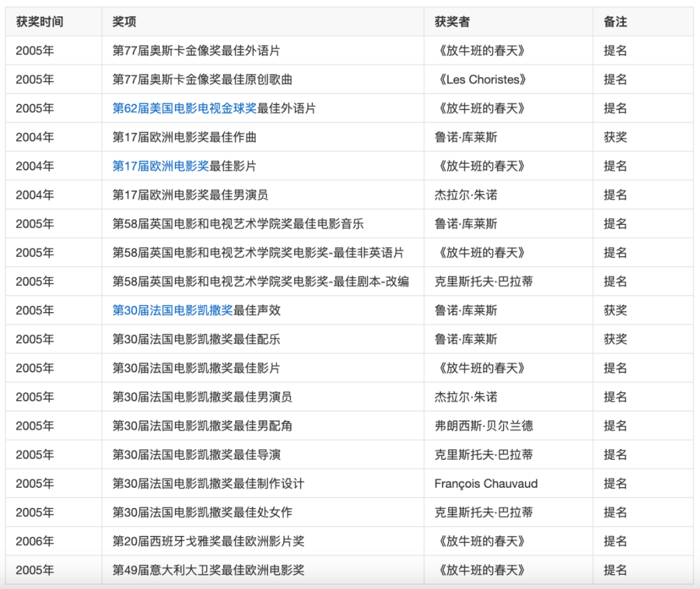Screen dimensions: 700x589
Task: Click 2004年 in the 最佳作曲 row
Action: (35, 137)
